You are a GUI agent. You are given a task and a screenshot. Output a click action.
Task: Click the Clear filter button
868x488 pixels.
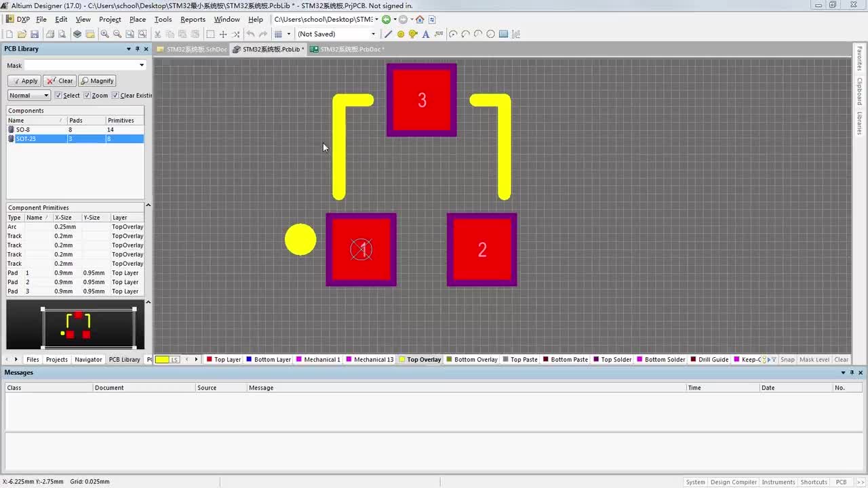coord(60,81)
